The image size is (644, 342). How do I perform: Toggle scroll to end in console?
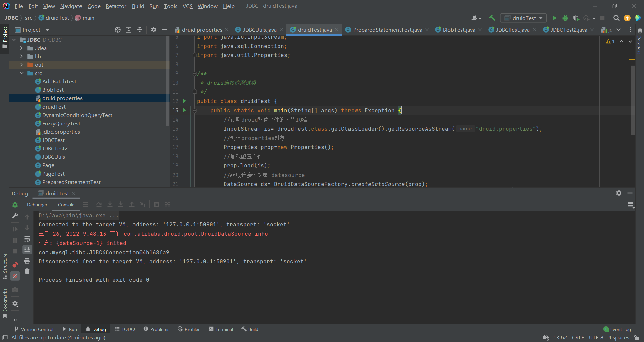(x=27, y=250)
